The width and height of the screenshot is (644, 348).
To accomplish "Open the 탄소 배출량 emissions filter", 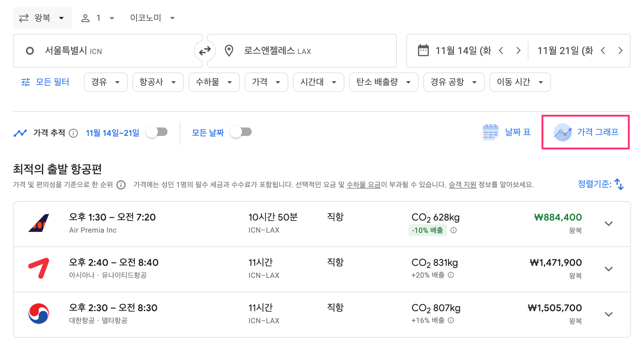I will [383, 82].
